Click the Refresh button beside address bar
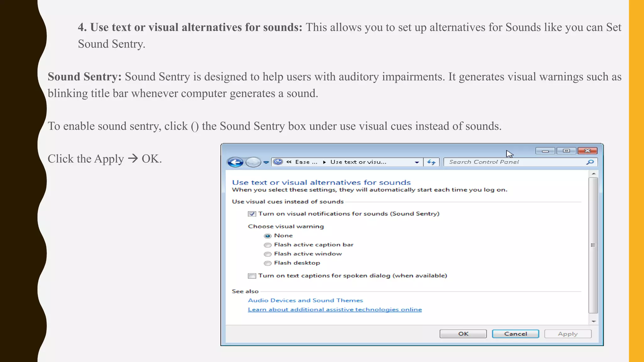This screenshot has height=362, width=644. [x=431, y=162]
